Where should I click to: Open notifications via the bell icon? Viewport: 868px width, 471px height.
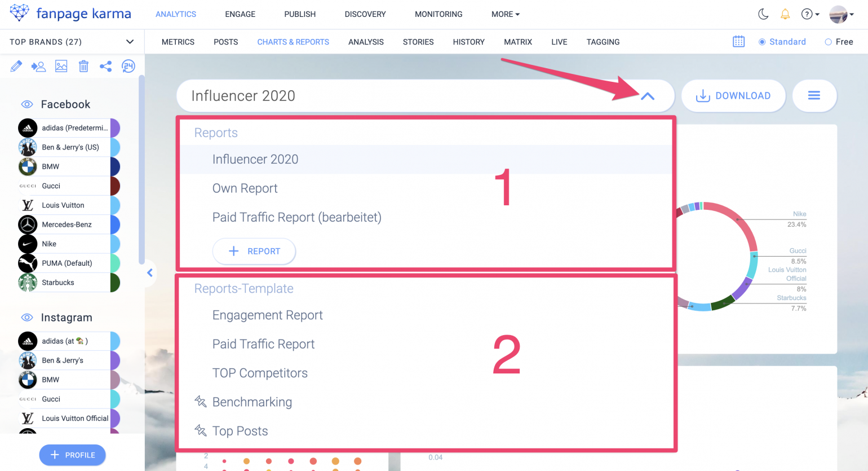pos(785,14)
